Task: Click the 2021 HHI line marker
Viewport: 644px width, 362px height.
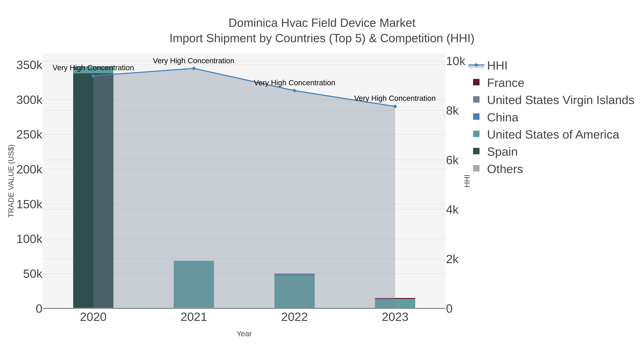Action: tap(194, 68)
